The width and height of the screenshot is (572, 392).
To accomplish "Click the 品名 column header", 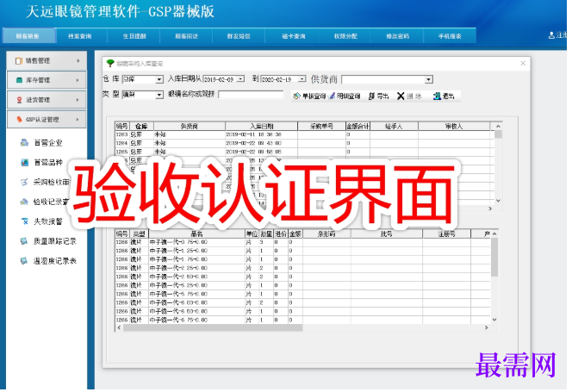I will tap(197, 234).
